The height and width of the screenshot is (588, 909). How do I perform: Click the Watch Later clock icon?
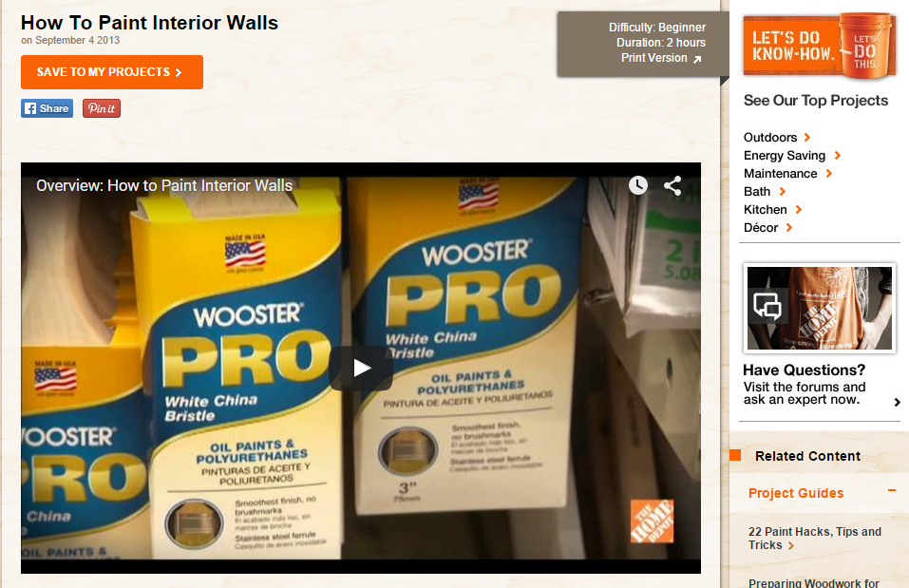pyautogui.click(x=638, y=185)
